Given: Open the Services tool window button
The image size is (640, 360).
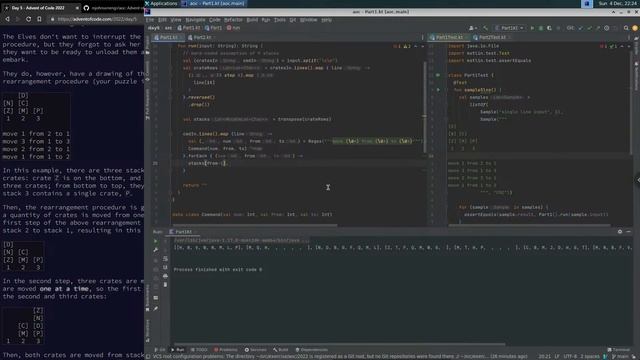Looking at the screenshot, I should (256, 350).
